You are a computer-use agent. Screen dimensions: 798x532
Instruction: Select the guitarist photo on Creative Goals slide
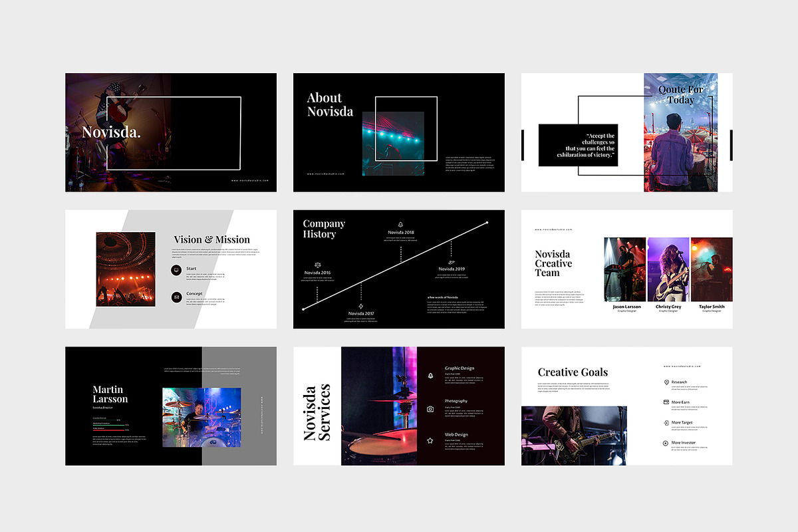tap(574, 436)
